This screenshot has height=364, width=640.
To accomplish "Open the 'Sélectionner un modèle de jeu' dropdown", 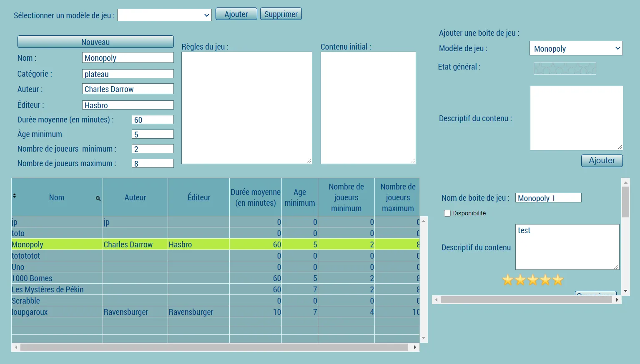I will (x=164, y=15).
